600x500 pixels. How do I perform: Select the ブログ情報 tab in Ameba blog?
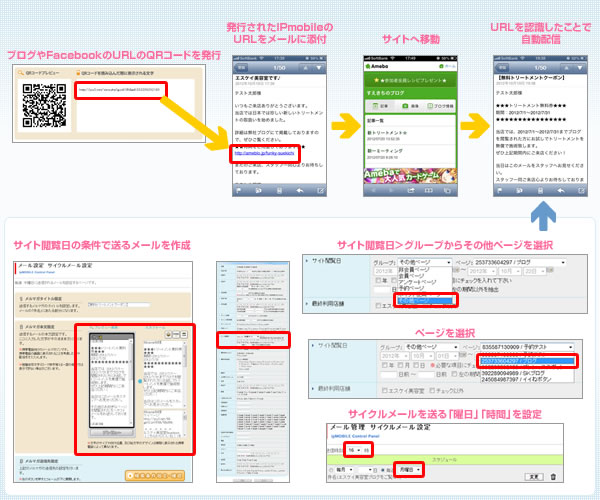pyautogui.click(x=440, y=106)
